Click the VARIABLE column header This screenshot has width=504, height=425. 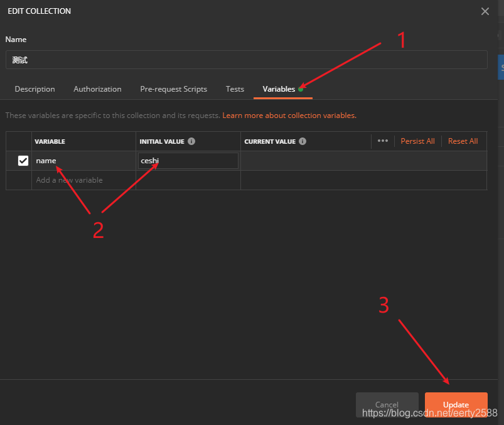tap(50, 141)
